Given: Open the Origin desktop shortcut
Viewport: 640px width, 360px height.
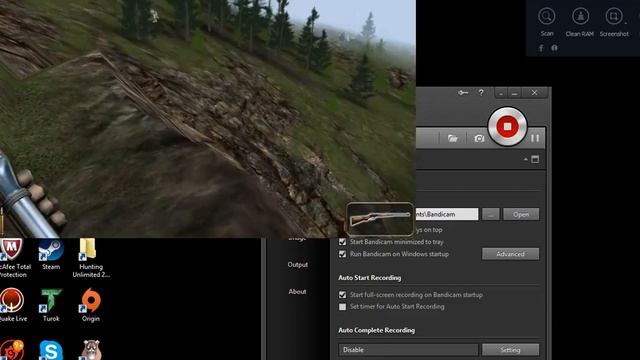Looking at the screenshot, I should pos(91,305).
